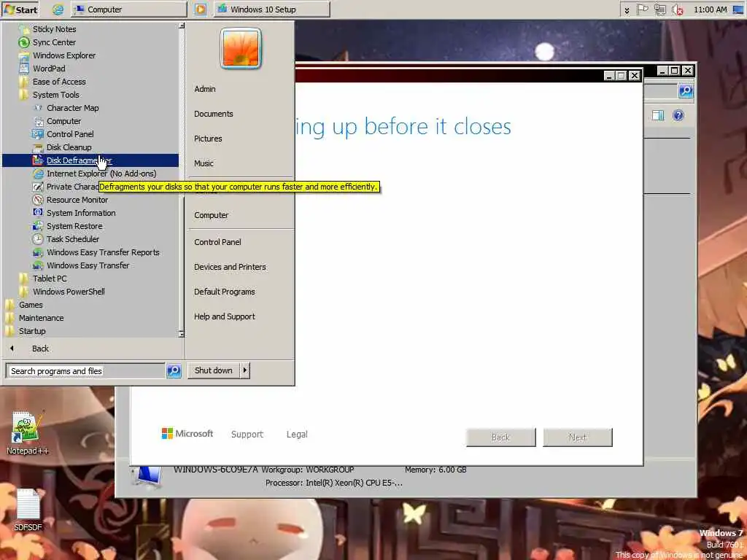Open Windows Easy Transfer Reports
This screenshot has width=747, height=560.
pos(103,252)
